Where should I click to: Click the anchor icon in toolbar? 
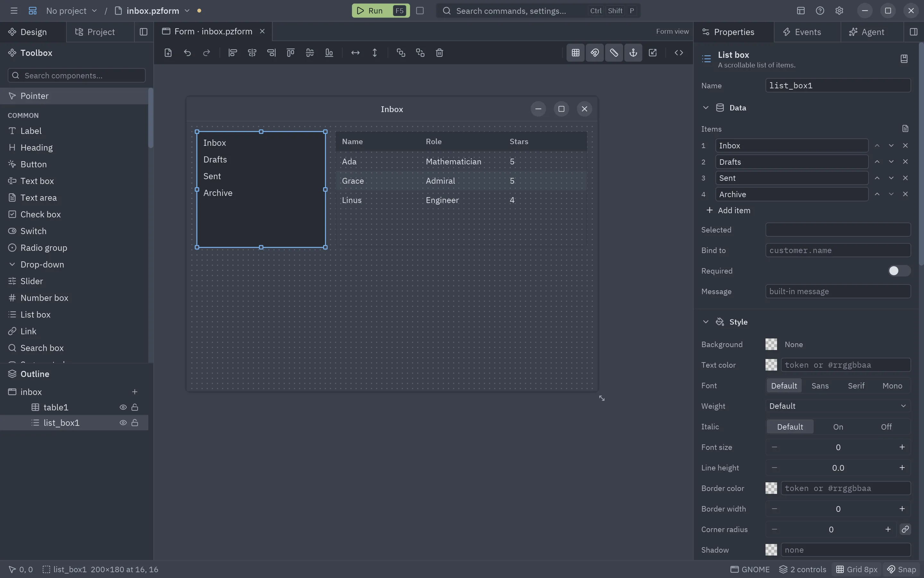pyautogui.click(x=633, y=53)
